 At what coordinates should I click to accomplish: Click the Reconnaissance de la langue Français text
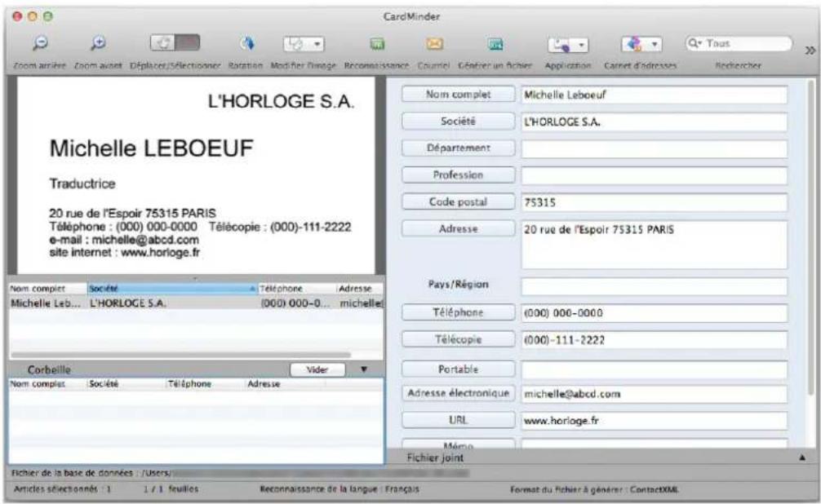pos(339,489)
